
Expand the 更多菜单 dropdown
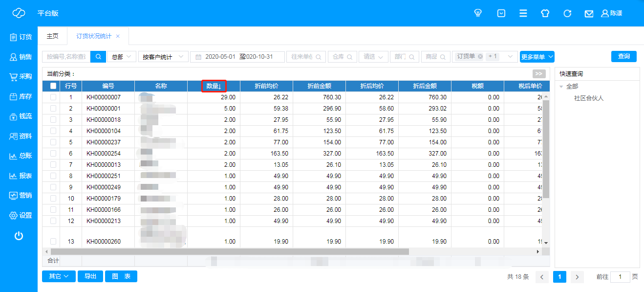click(537, 57)
